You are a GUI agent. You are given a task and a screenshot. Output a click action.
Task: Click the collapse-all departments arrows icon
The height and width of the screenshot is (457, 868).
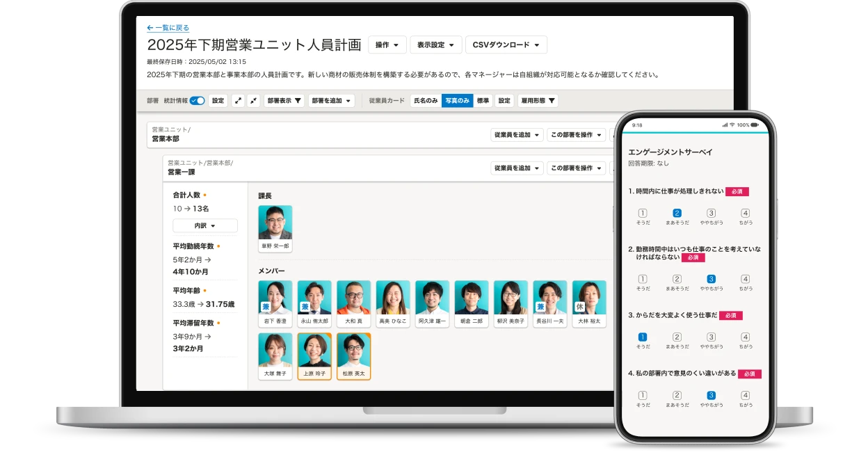tap(254, 101)
